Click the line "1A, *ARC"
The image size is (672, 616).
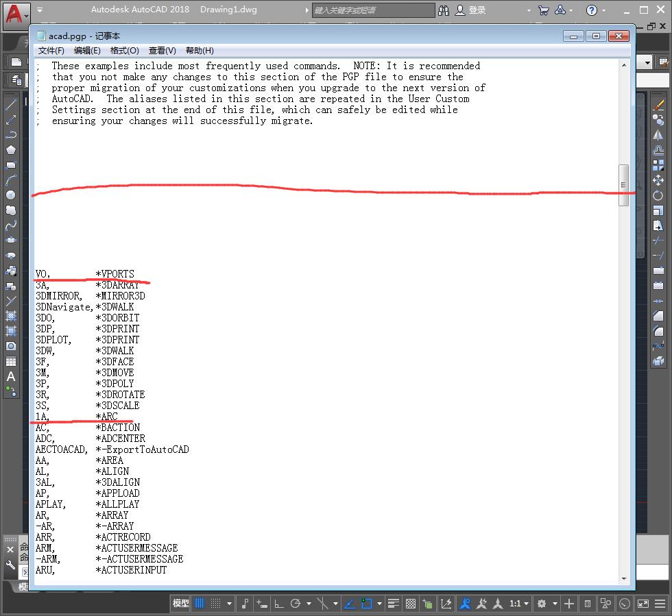point(77,417)
